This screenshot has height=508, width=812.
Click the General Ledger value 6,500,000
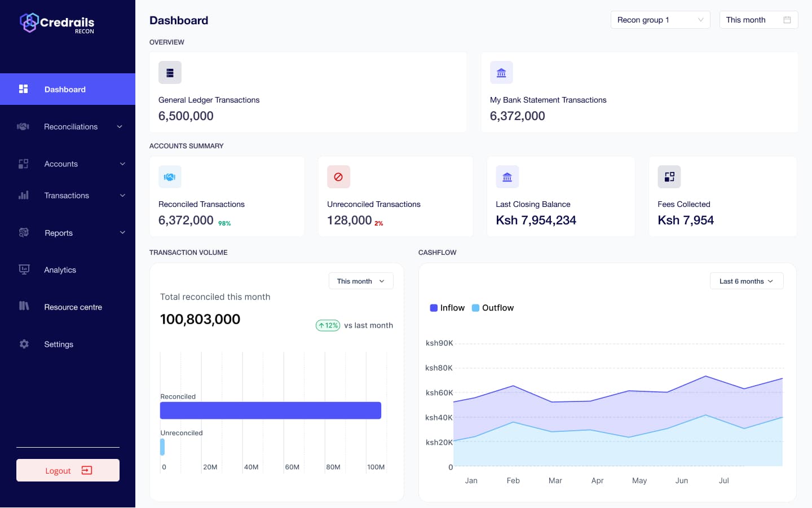point(186,116)
